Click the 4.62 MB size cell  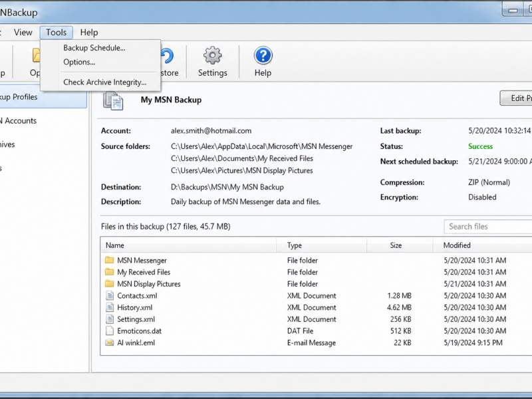(x=399, y=307)
